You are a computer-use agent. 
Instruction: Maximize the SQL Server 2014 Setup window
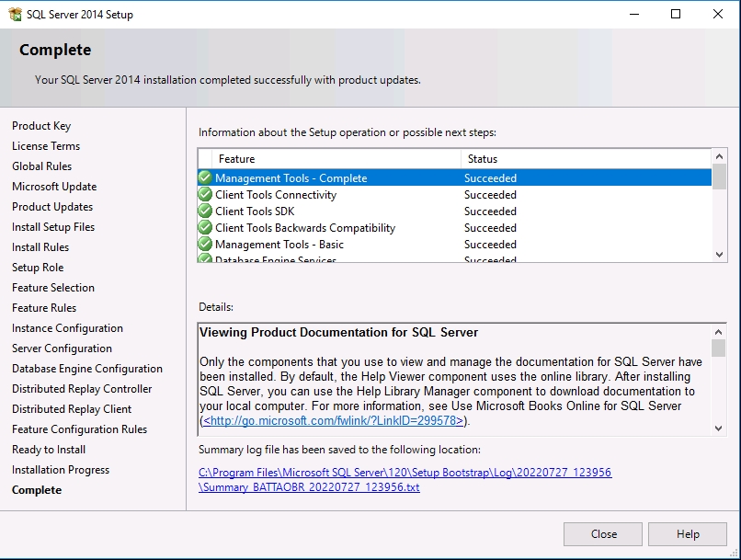click(x=676, y=14)
